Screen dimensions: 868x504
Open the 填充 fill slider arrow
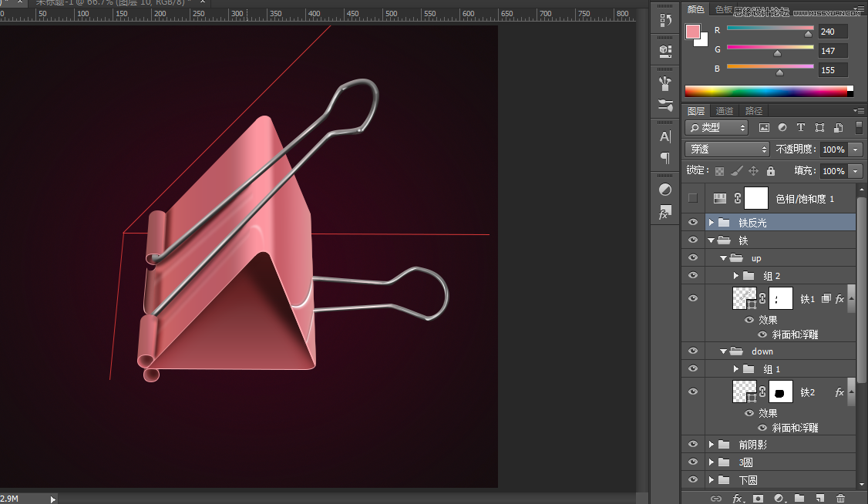click(x=856, y=171)
